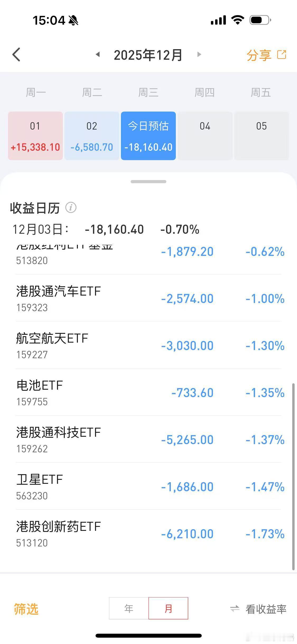This screenshot has width=297, height=644.
Task: Select 今日预估 calendar cell
Action: [148, 136]
